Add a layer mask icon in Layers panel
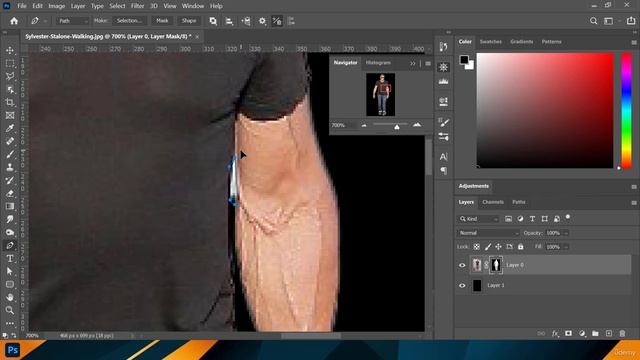Viewport: 640px width, 360px height. point(568,334)
